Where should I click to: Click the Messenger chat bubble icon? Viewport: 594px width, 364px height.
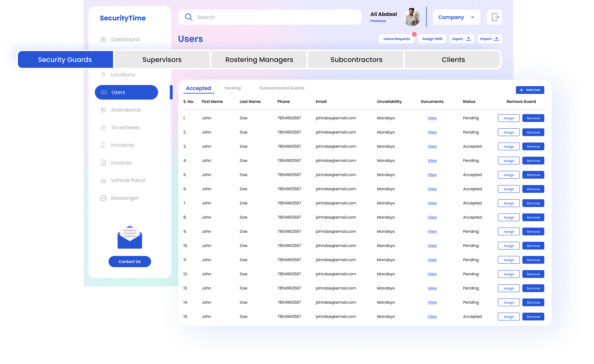(x=103, y=198)
